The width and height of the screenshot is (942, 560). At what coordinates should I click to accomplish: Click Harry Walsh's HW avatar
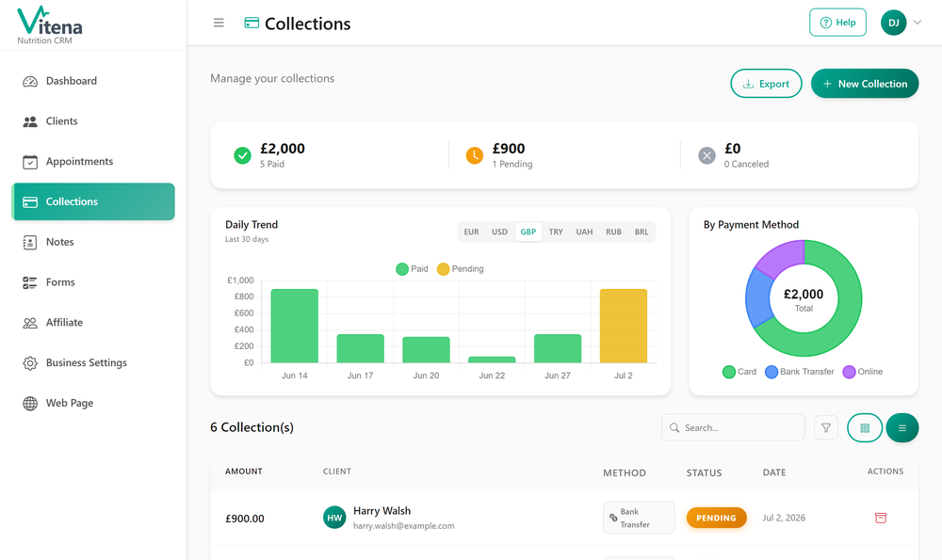pos(334,518)
